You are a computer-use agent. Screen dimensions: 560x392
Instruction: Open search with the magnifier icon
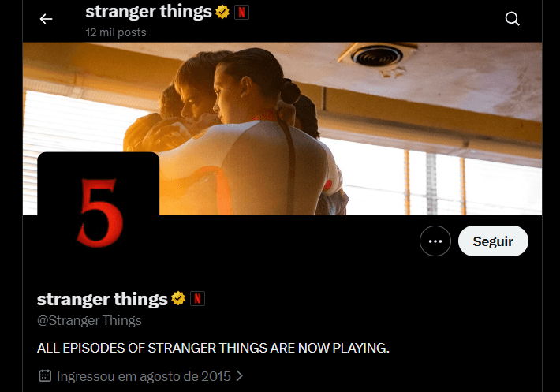tap(512, 19)
